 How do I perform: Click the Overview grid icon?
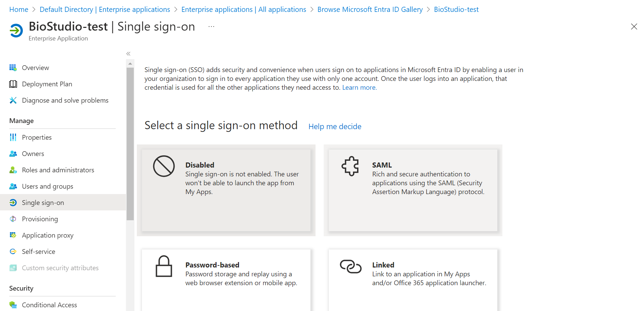click(13, 68)
